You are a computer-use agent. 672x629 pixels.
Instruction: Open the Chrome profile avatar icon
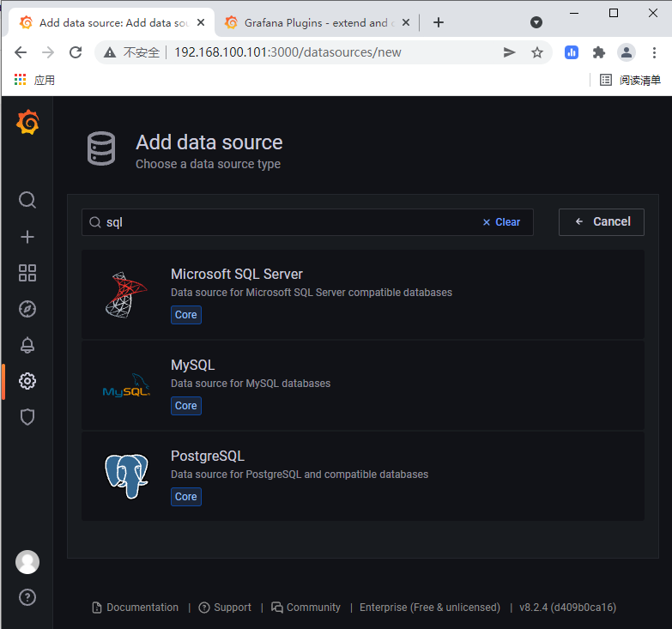pyautogui.click(x=627, y=52)
